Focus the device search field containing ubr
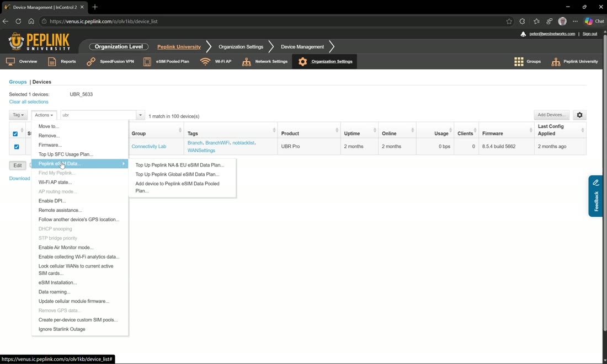The width and height of the screenshot is (607, 364). coord(98,115)
